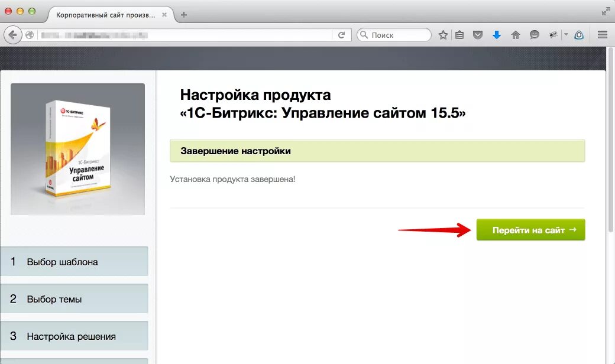Click the Поиск search field
The height and width of the screenshot is (364, 615).
(x=394, y=35)
